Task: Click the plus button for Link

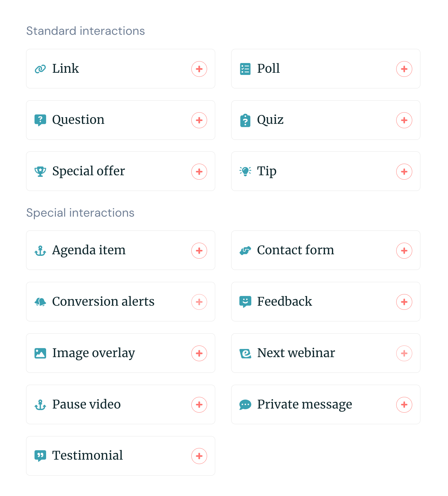Action: click(199, 69)
